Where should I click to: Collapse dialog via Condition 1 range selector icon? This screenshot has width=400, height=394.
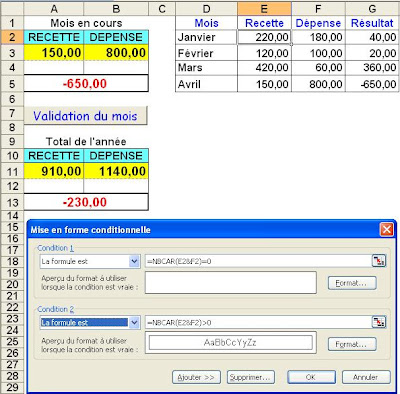tap(379, 261)
